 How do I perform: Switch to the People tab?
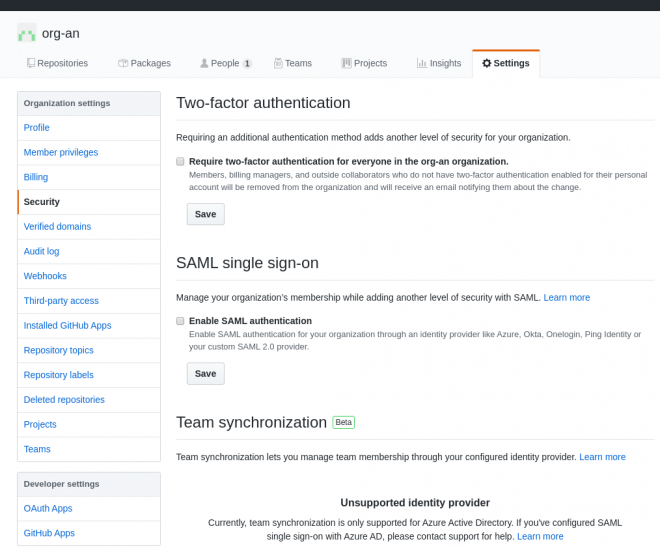(226, 63)
